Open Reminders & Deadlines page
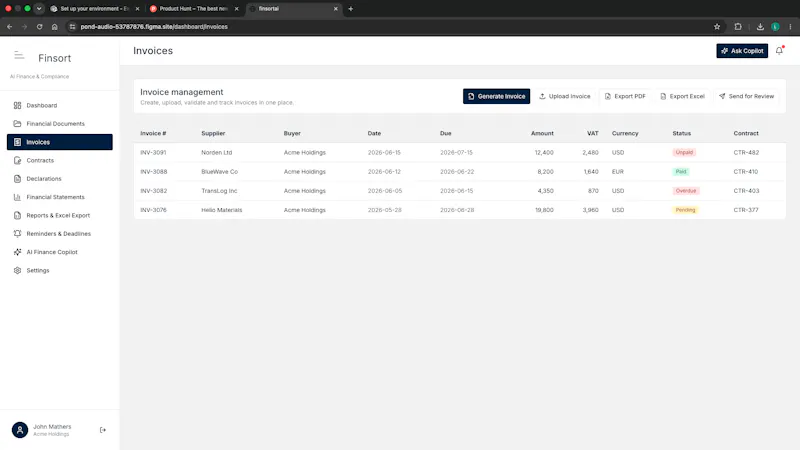This screenshot has width=800, height=450. click(60, 234)
